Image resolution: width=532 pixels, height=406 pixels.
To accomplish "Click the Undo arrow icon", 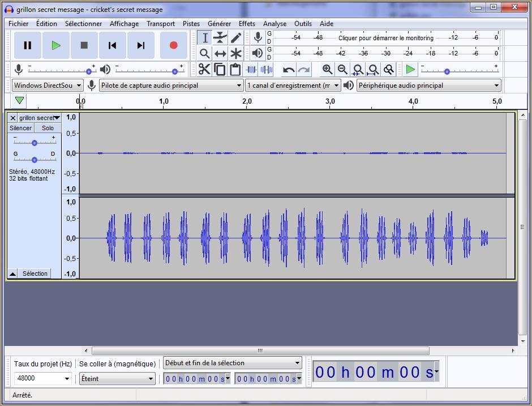I will point(289,70).
